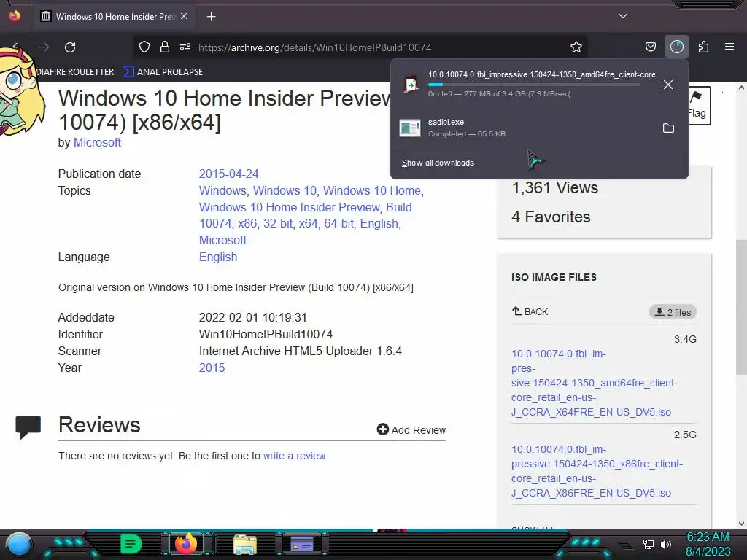
Task: Click the browser reload button
Action: tap(70, 47)
